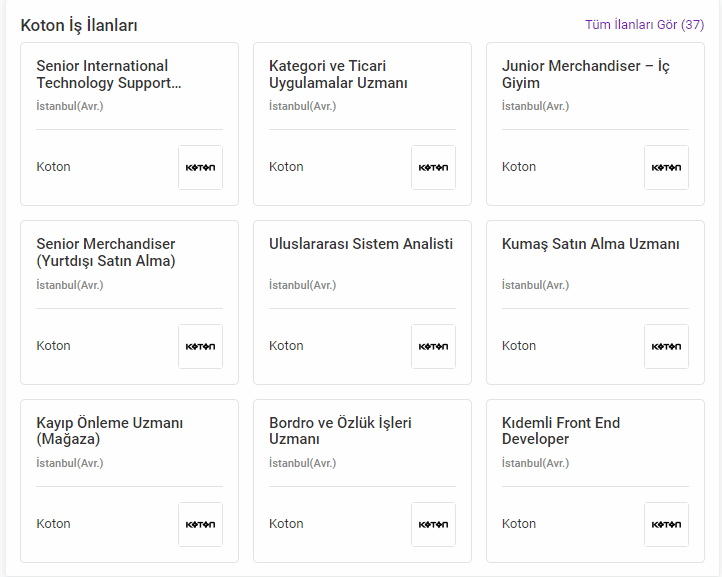Click Koton logo in Bordro ve Özlük İşleri card
Viewport: 722px width, 577px height.
click(x=433, y=524)
